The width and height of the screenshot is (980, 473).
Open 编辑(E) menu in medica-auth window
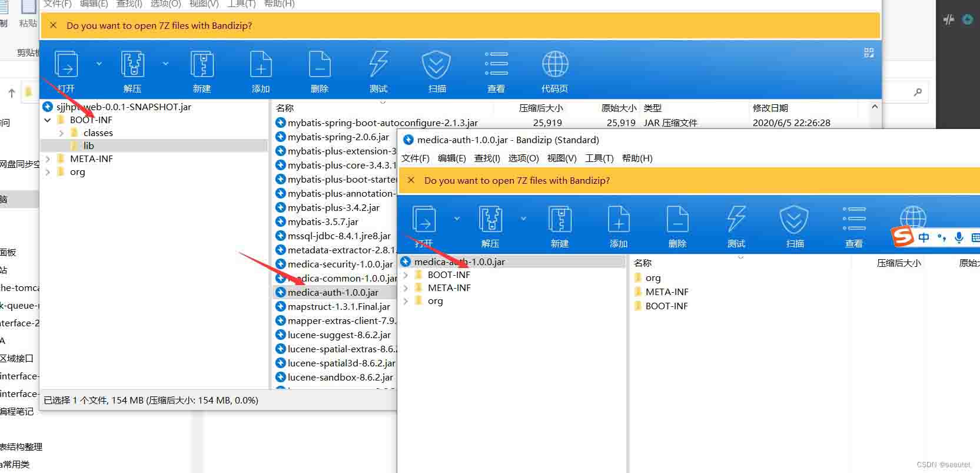click(452, 158)
